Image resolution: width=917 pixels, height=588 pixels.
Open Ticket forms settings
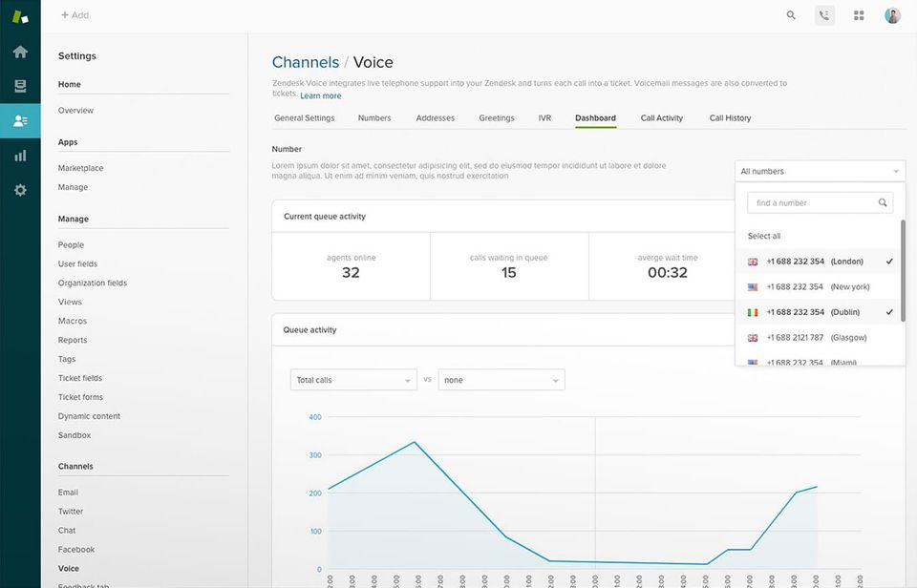[x=80, y=397]
